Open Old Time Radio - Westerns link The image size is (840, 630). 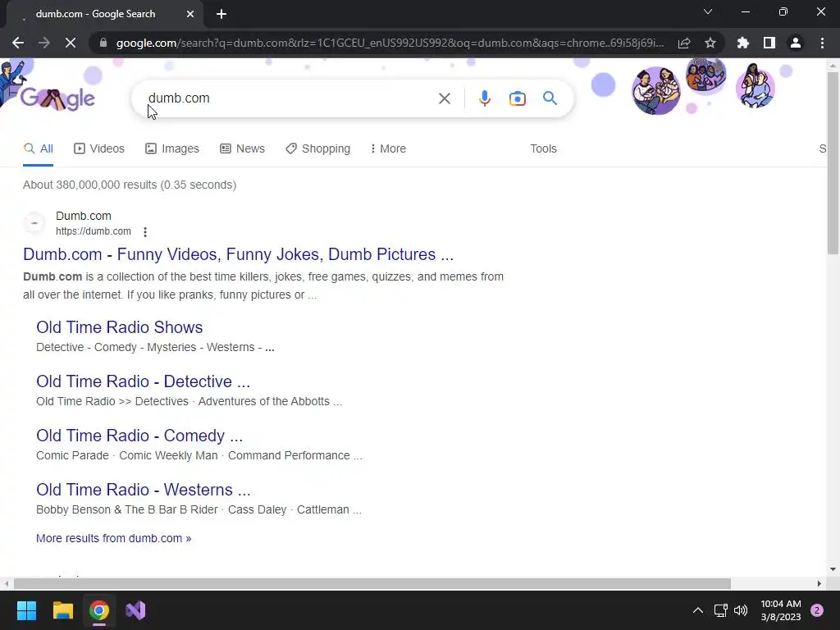[x=143, y=490]
